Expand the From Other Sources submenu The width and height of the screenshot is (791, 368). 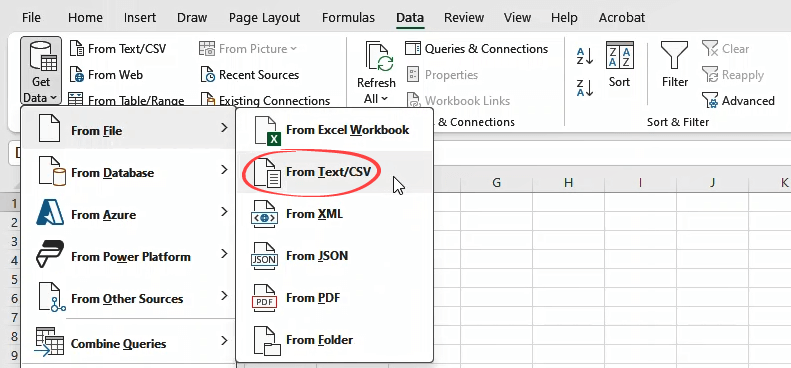click(x=128, y=298)
